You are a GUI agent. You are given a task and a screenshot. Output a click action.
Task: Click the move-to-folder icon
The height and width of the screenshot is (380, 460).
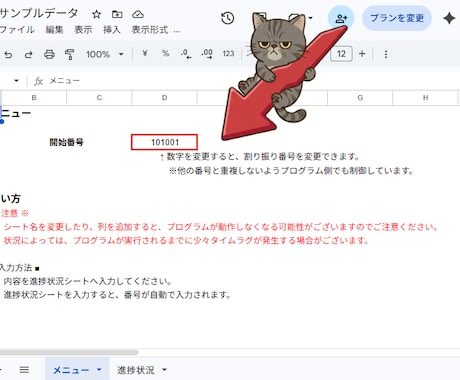coord(117,14)
